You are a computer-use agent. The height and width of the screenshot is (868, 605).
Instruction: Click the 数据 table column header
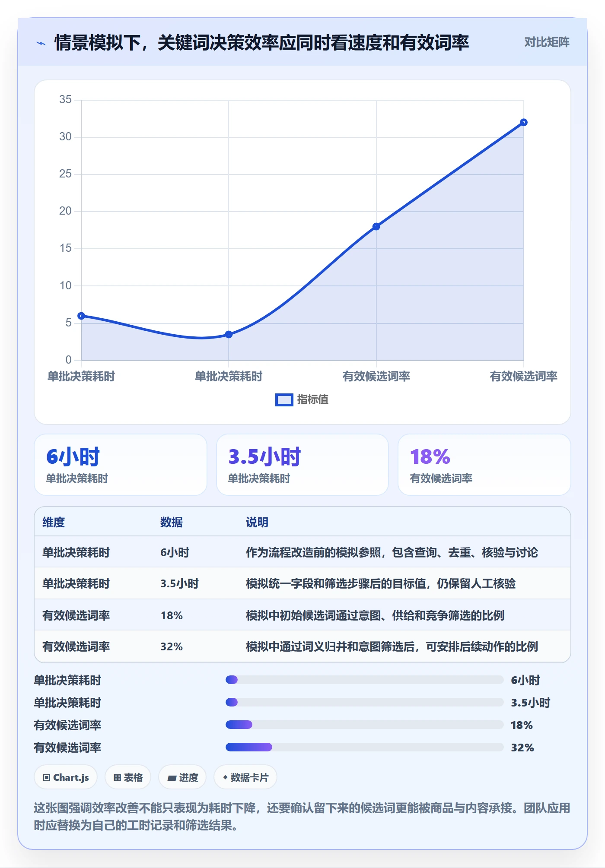(172, 523)
